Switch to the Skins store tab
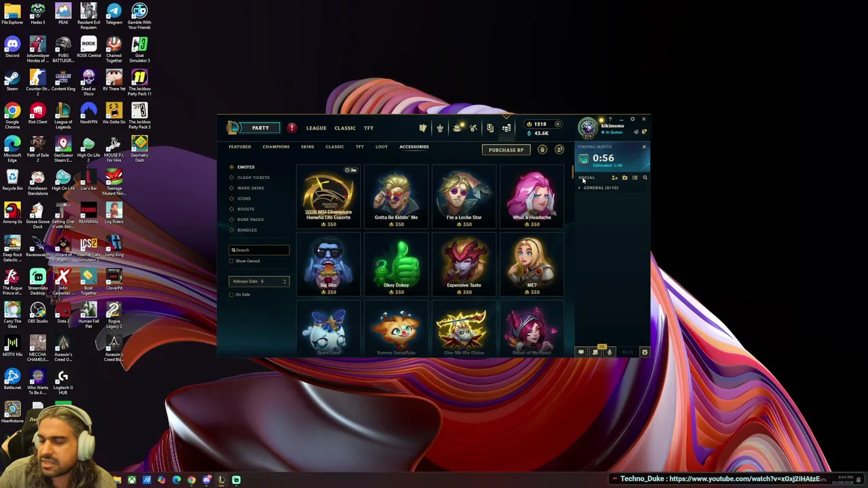Screen dimensions: 868x488 (307, 147)
